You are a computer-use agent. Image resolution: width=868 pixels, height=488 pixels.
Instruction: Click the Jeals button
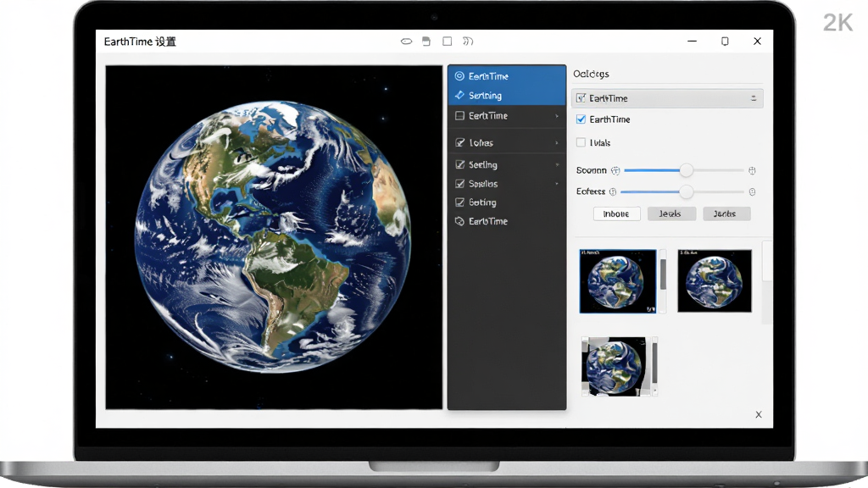tap(671, 213)
